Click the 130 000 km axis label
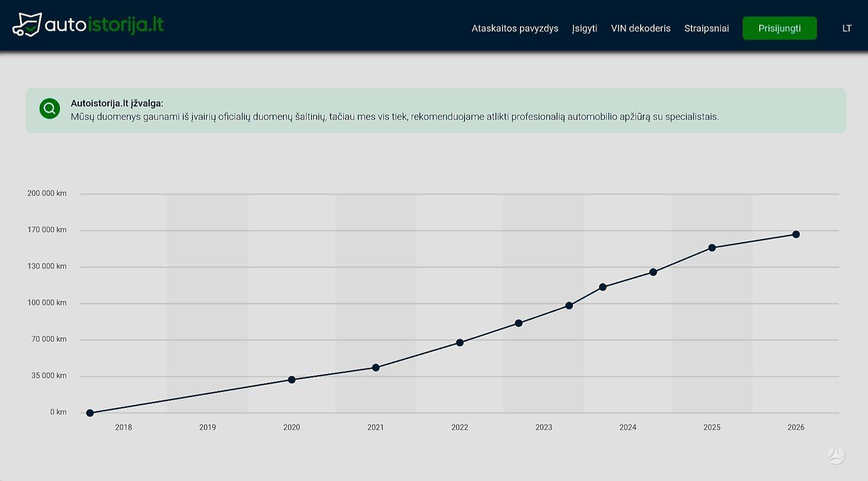This screenshot has height=481, width=868. tap(47, 266)
